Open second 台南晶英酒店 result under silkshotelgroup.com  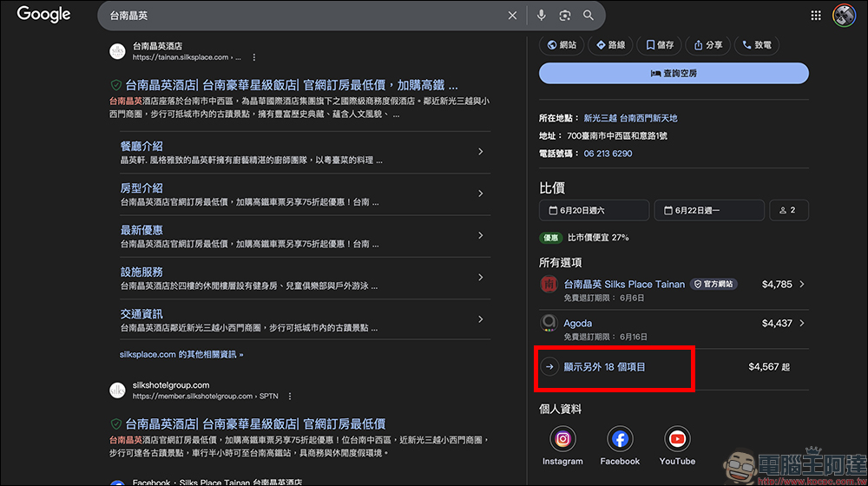255,424
